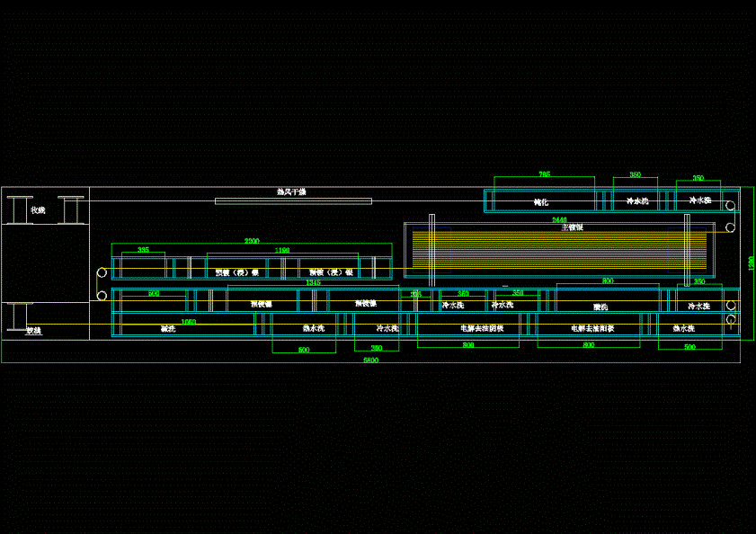Select the overall 5800 dimension text
Viewport: 756px width, 534px height.
[x=370, y=360]
